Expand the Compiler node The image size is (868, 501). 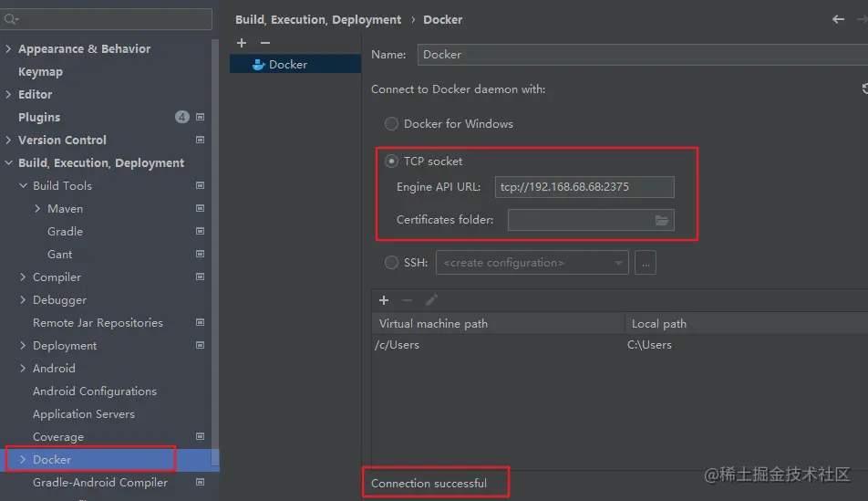coord(23,277)
